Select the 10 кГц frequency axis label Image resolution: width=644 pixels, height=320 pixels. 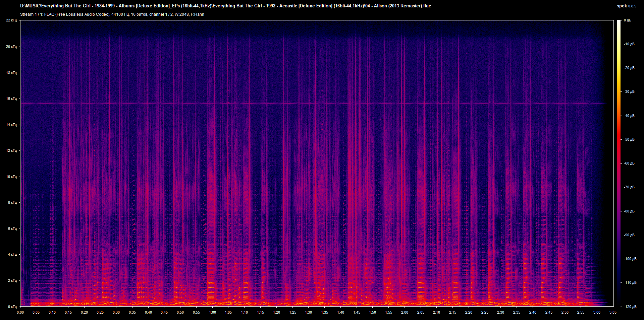(11, 177)
